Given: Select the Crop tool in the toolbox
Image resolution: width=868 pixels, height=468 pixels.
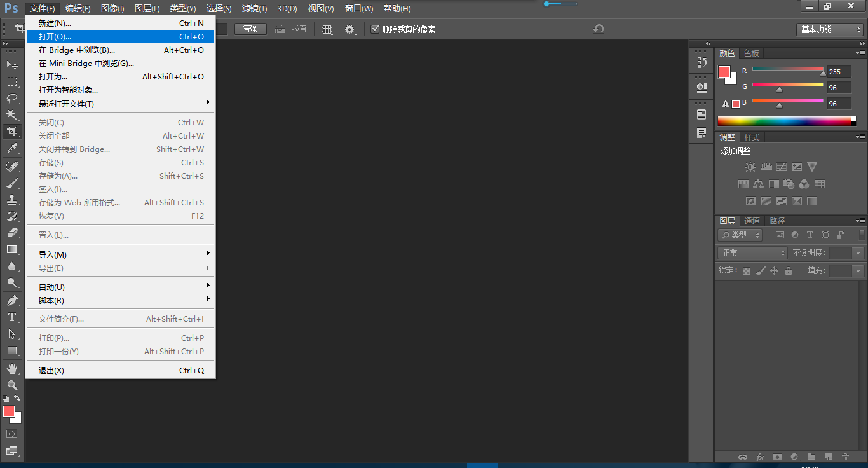Looking at the screenshot, I should click(x=12, y=132).
